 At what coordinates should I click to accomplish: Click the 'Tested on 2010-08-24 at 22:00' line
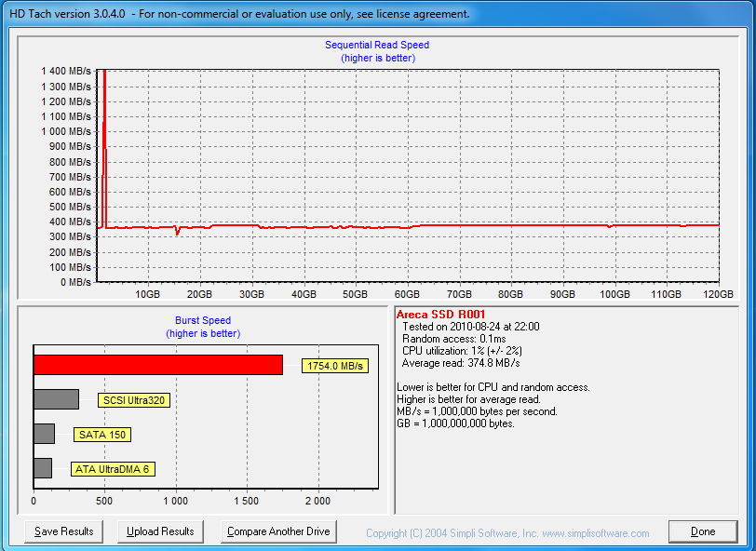471,327
